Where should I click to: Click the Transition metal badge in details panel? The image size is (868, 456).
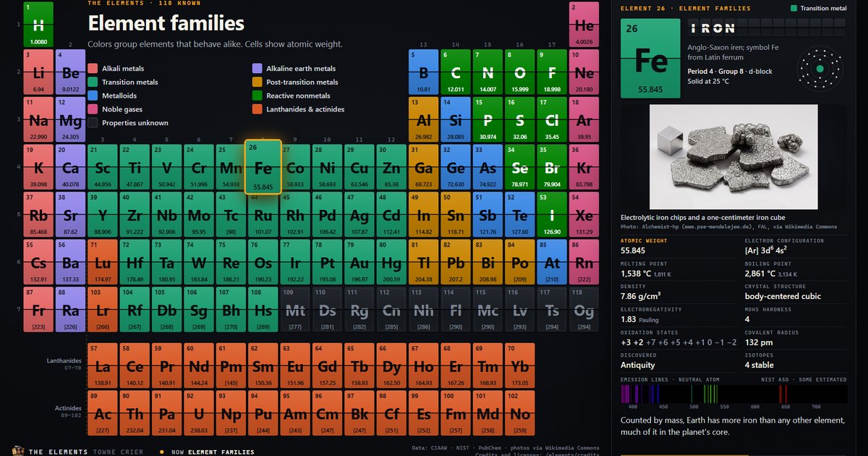tap(819, 9)
